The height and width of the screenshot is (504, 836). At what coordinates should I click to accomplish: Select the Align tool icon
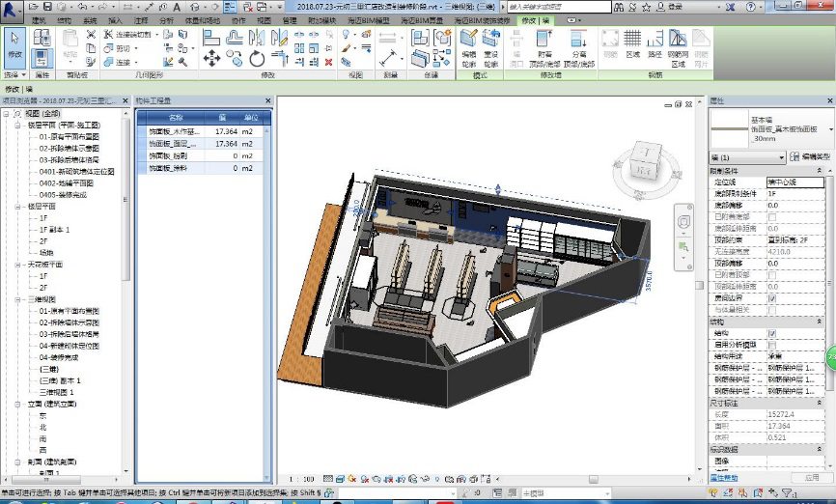(211, 38)
